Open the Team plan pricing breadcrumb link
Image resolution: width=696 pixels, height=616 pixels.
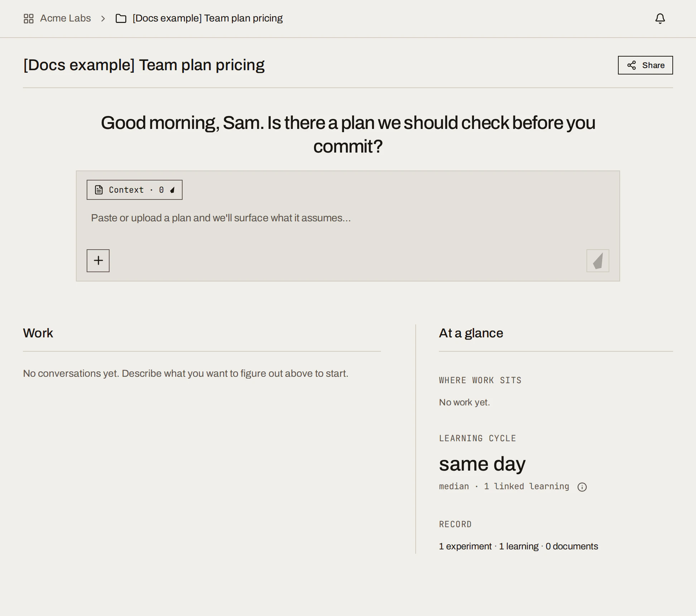pyautogui.click(x=207, y=18)
